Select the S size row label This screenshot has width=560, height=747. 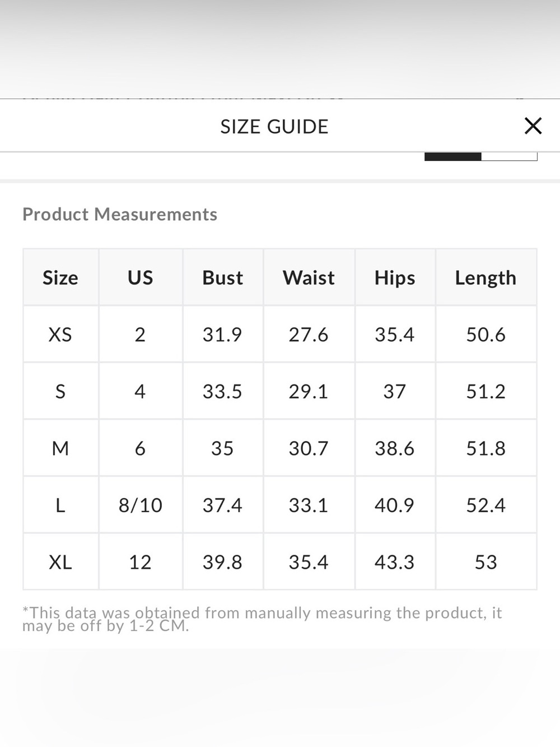(60, 391)
